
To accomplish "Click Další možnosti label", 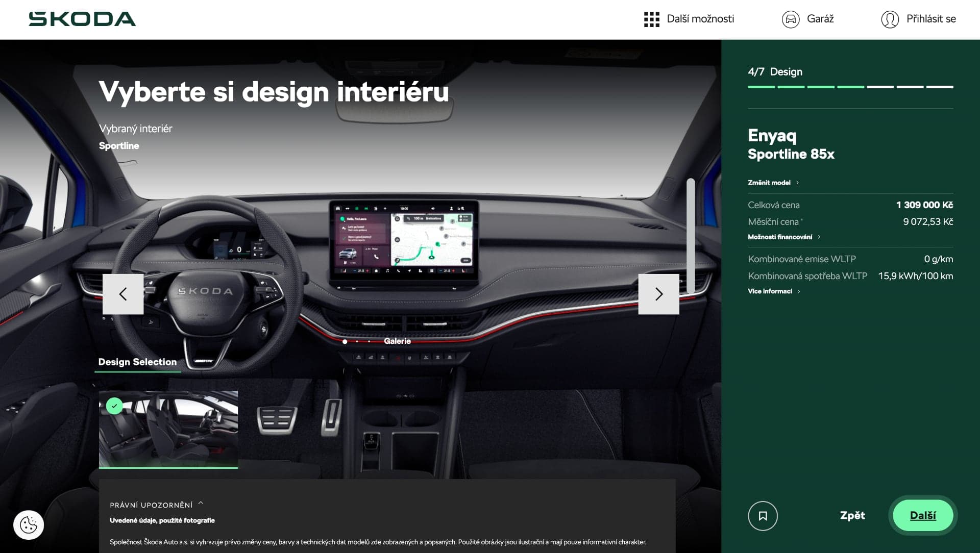I will pyautogui.click(x=700, y=19).
